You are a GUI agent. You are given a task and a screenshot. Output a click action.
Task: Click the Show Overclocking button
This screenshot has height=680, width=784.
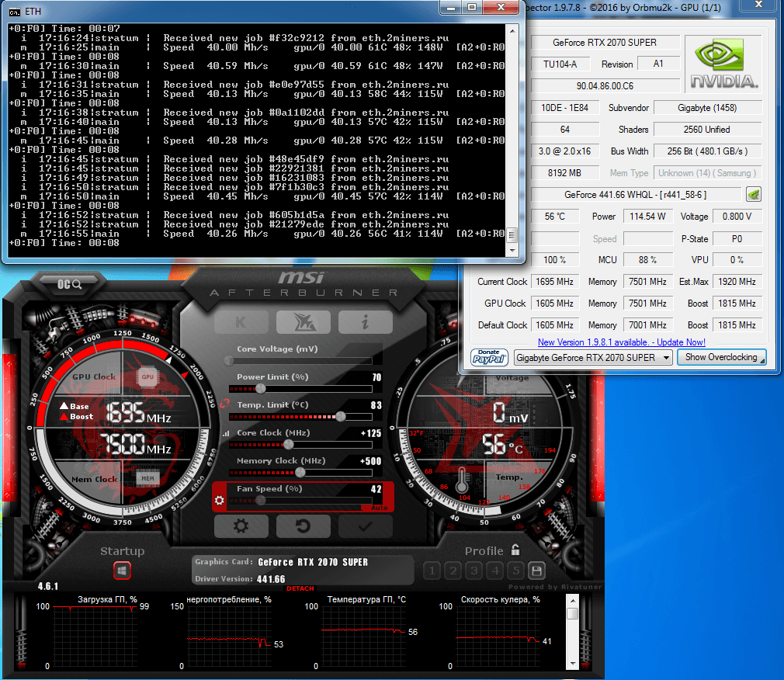(x=721, y=357)
